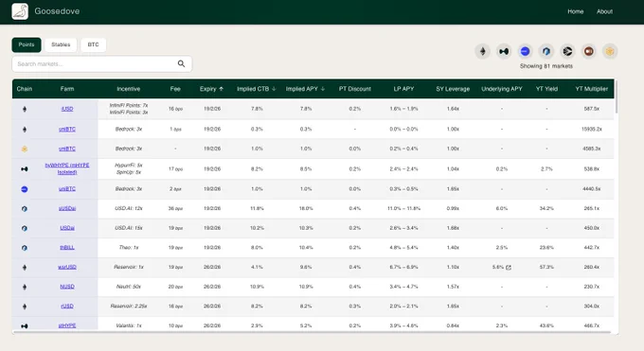The image size is (644, 351).
Task: Click the chain icon in the NUSD row
Action: tap(25, 287)
